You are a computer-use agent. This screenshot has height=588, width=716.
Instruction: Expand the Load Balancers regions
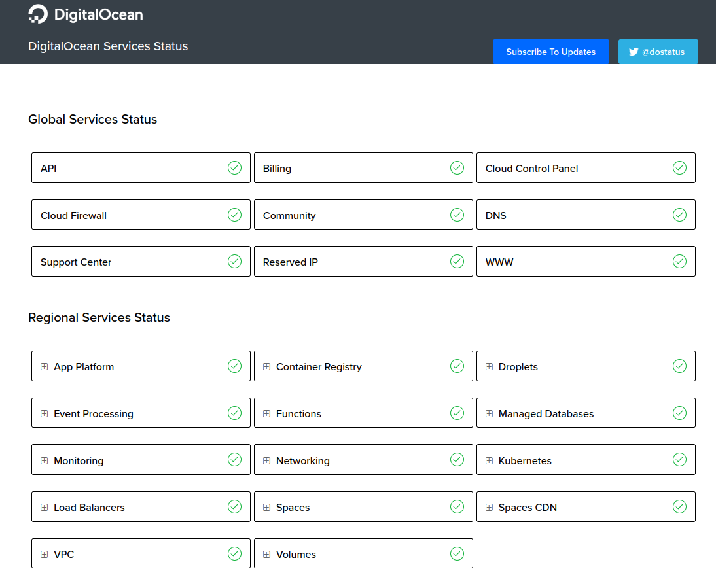(x=45, y=508)
